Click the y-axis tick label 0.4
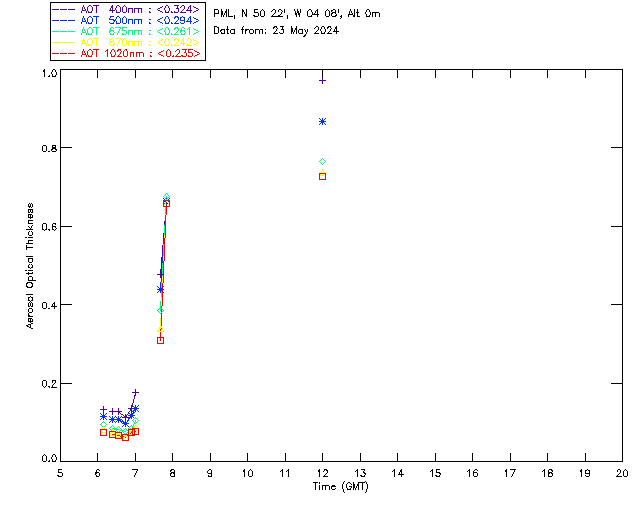The width and height of the screenshot is (640, 512). click(x=49, y=305)
